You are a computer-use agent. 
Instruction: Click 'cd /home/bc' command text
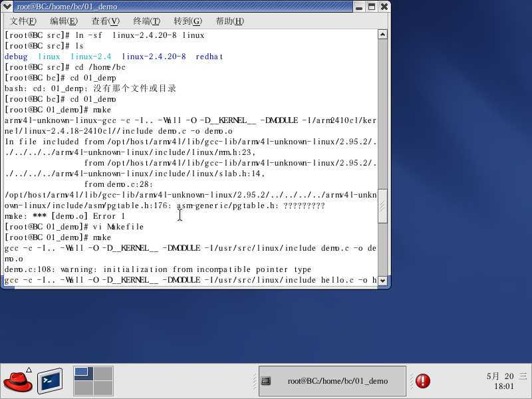[100, 67]
